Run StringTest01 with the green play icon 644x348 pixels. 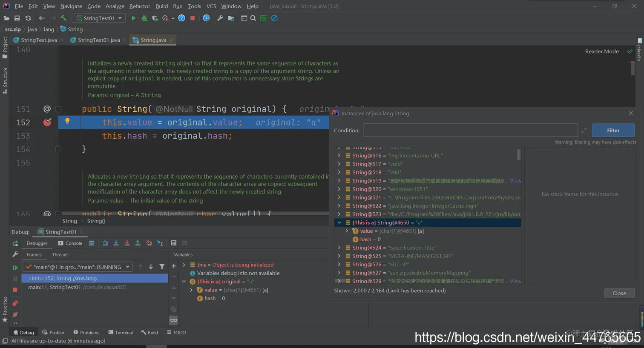click(133, 18)
